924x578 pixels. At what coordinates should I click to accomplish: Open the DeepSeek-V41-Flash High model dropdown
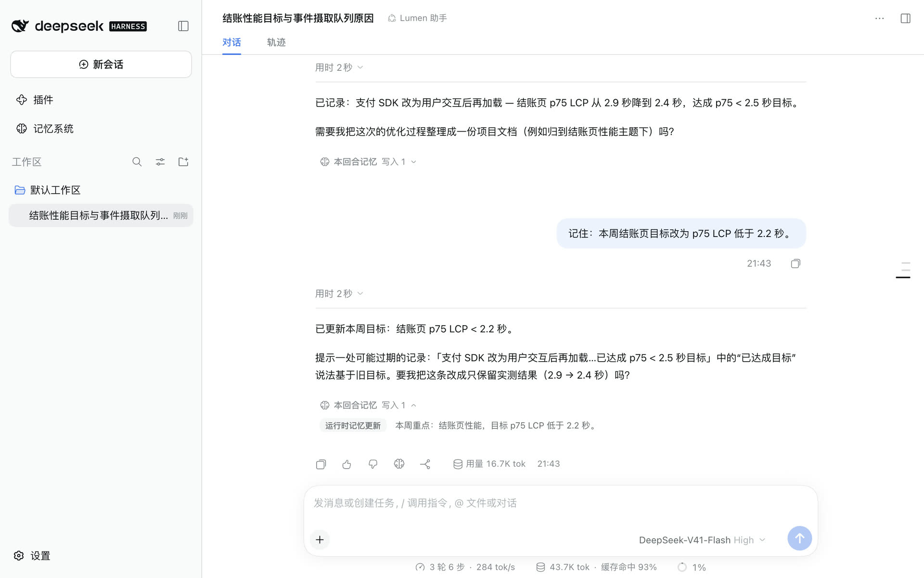702,540
